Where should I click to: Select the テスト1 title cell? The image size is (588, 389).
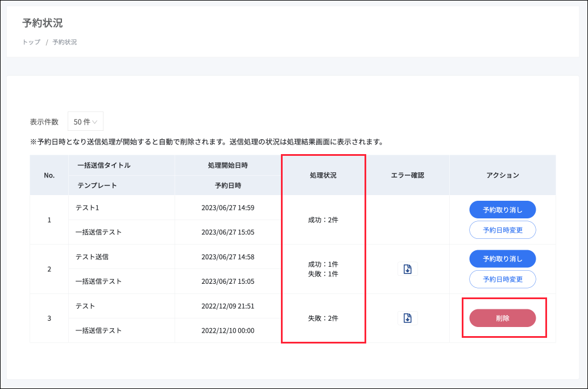pyautogui.click(x=88, y=208)
